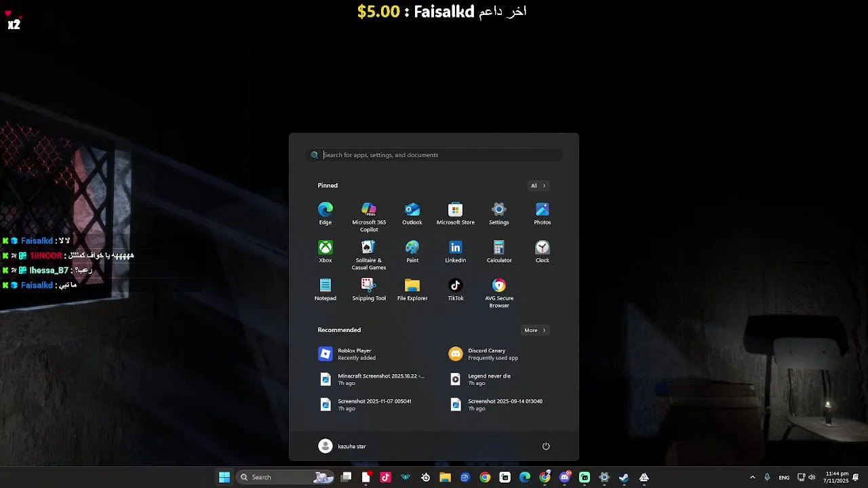Screen dimensions: 868x488
Task: Open Steam from the taskbar
Action: pyautogui.click(x=624, y=477)
